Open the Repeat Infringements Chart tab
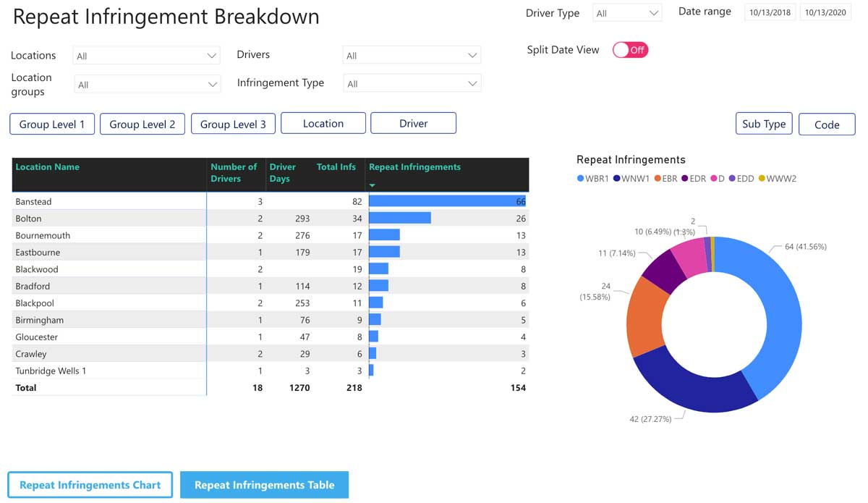The image size is (868, 503). point(90,485)
